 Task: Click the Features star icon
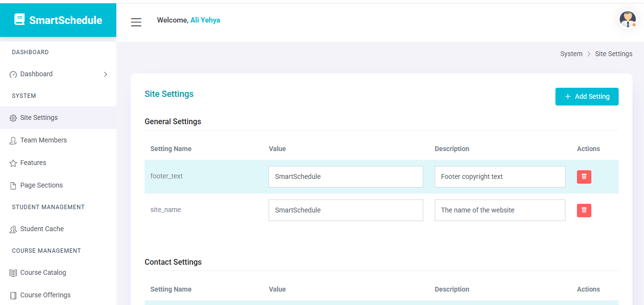click(13, 164)
